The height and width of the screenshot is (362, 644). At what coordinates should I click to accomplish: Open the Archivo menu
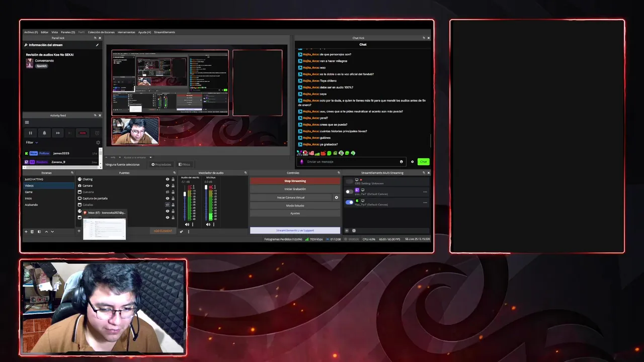[x=31, y=32]
